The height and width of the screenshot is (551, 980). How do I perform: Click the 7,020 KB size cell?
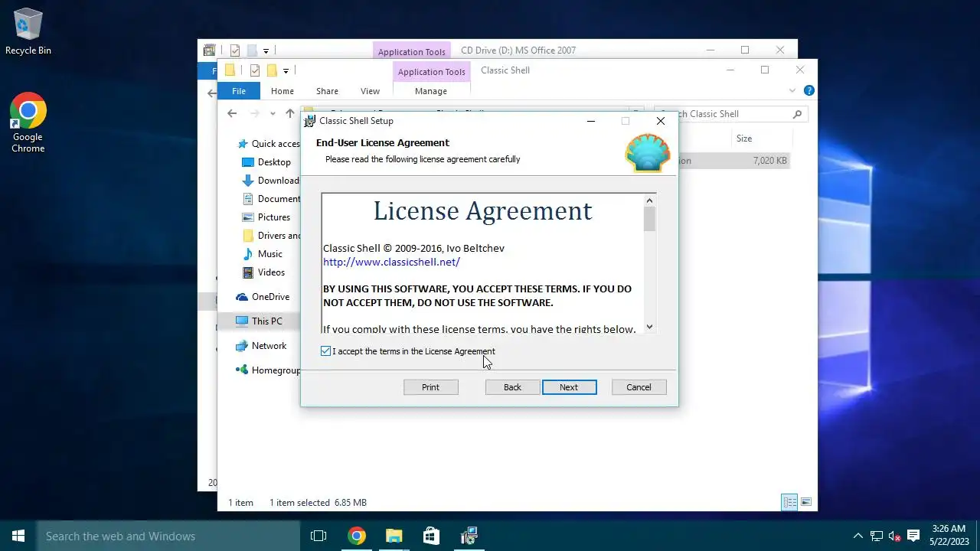[769, 161]
